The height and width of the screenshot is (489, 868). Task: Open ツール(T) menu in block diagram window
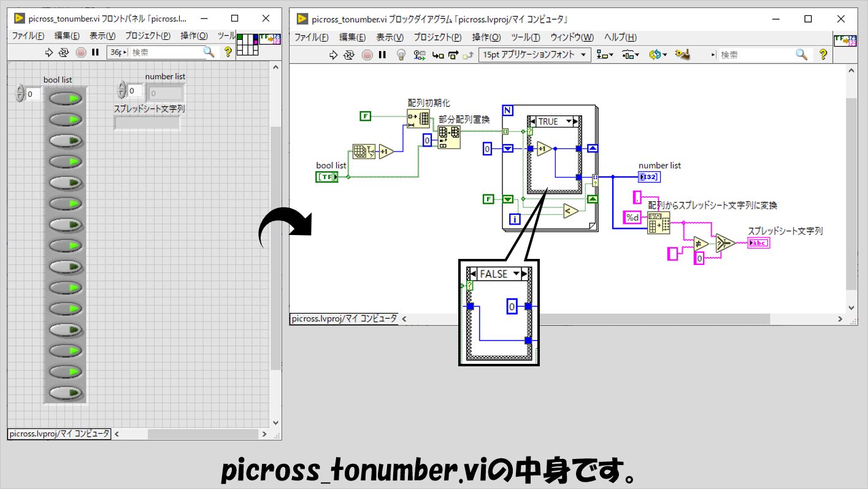(x=526, y=37)
